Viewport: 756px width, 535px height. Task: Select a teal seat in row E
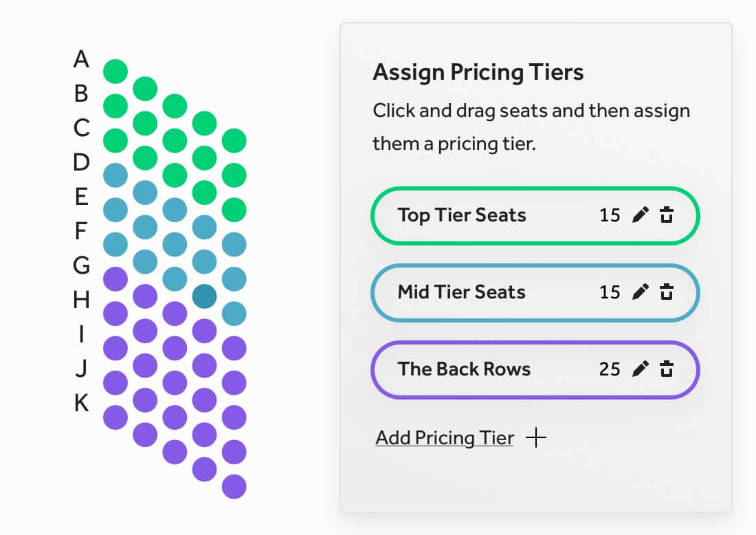pyautogui.click(x=115, y=210)
